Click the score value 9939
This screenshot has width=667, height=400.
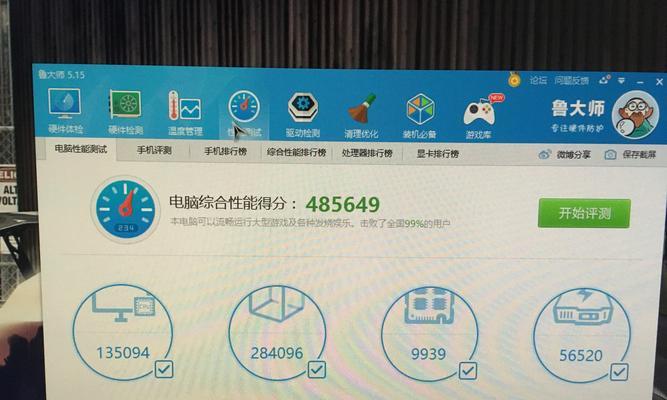[428, 354]
